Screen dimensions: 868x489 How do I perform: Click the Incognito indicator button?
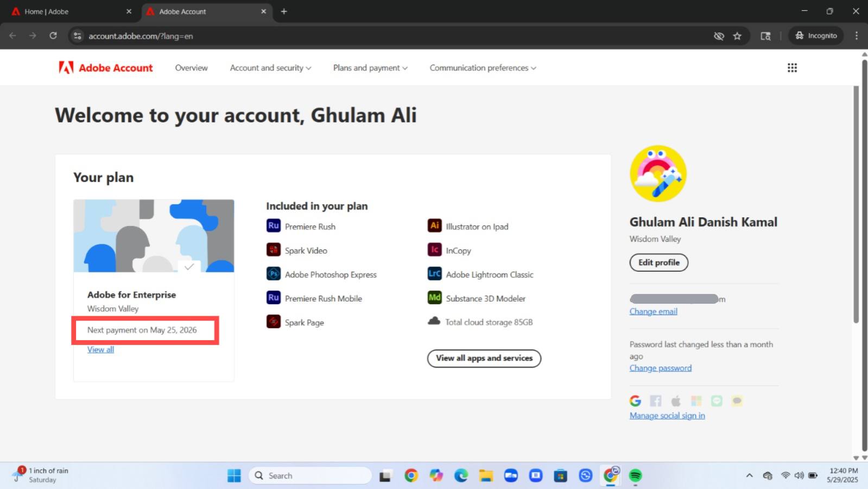click(816, 36)
